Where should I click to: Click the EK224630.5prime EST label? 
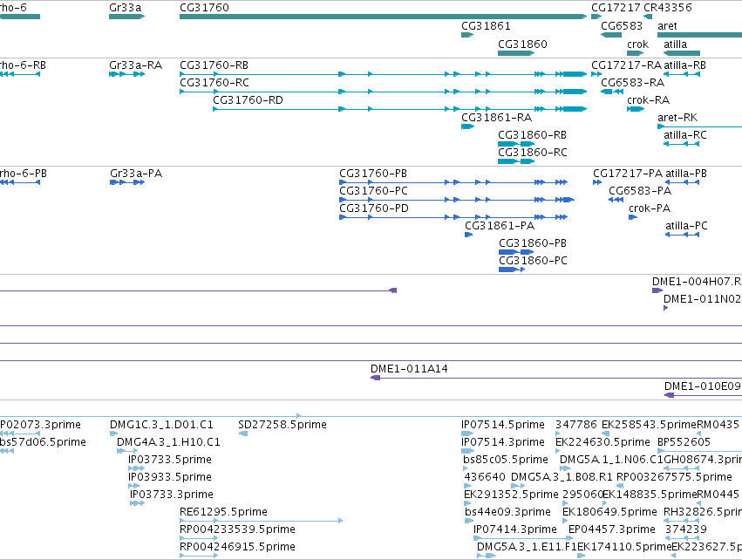[x=602, y=442]
